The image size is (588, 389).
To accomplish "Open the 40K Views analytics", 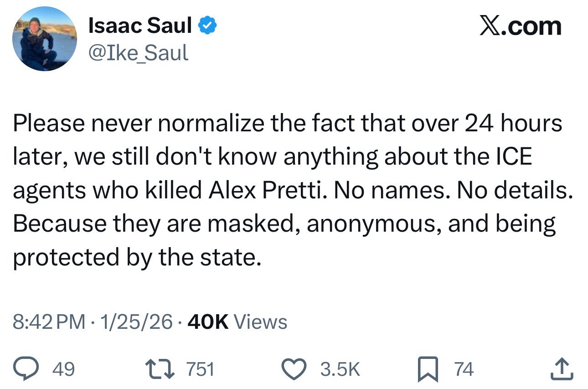I will click(237, 322).
